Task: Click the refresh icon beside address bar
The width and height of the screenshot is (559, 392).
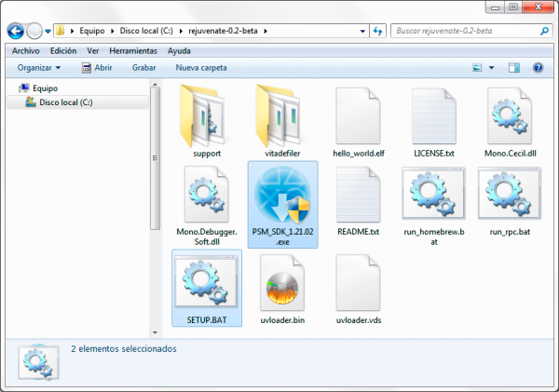Action: point(378,31)
